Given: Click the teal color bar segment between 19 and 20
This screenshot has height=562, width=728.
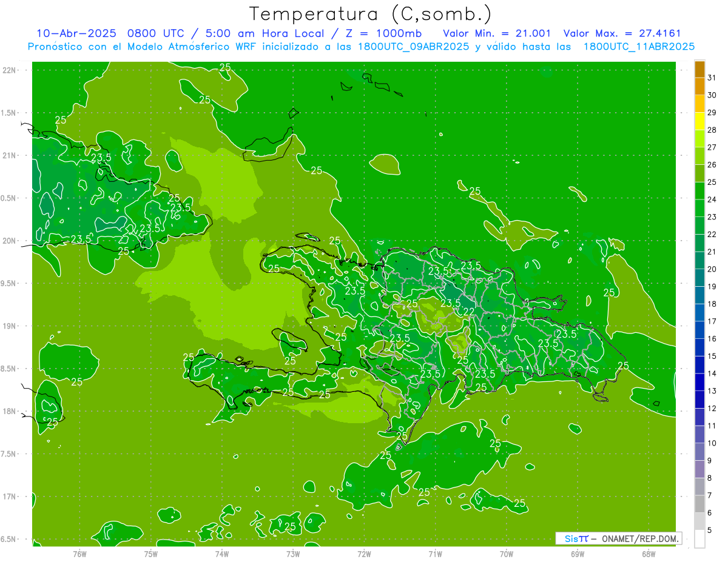Looking at the screenshot, I should 699,278.
